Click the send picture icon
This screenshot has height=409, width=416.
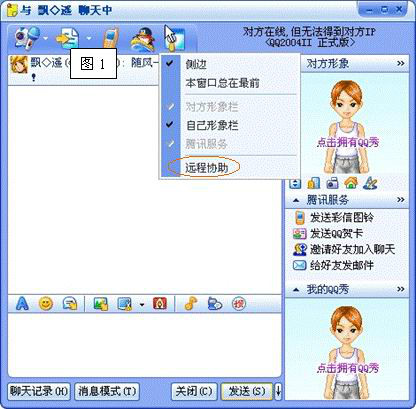(101, 304)
